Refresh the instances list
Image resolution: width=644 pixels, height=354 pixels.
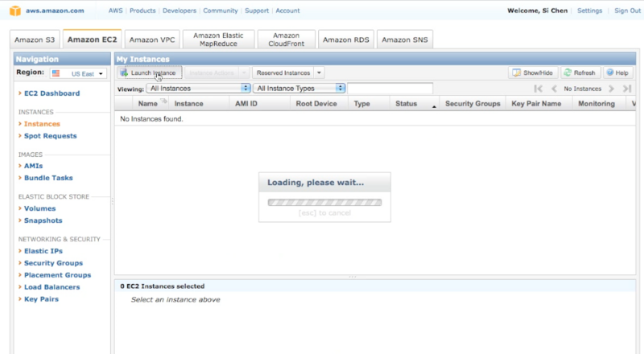[x=580, y=72]
